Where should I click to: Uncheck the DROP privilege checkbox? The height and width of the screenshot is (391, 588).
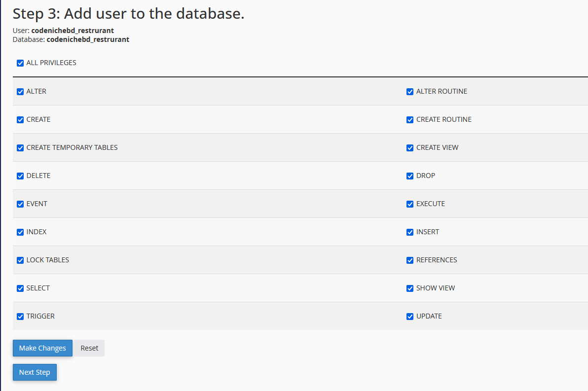coord(410,176)
